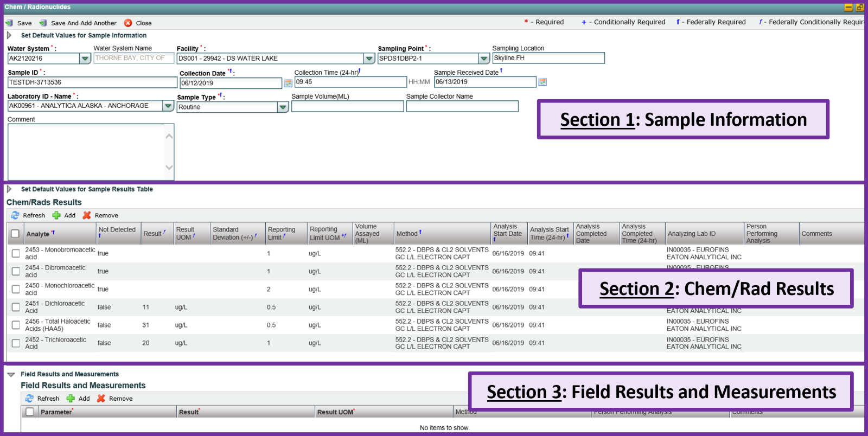The height and width of the screenshot is (436, 868).
Task: Click the Save disk icon
Action: coord(9,23)
